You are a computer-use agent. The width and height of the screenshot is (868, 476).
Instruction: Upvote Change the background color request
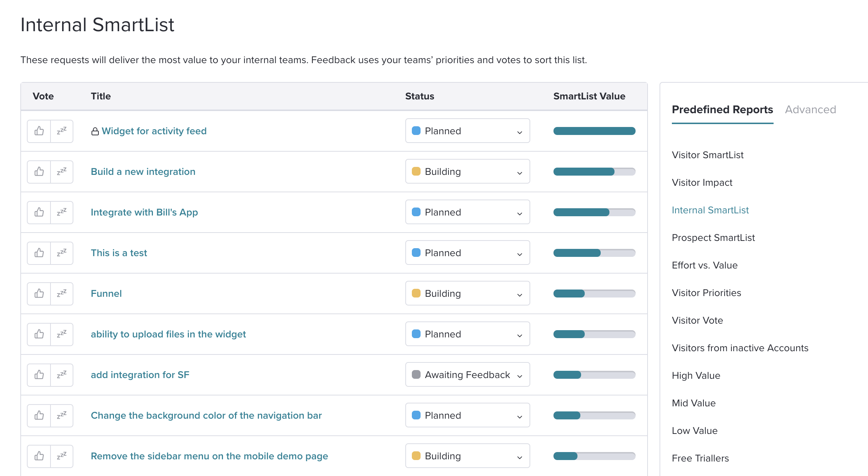(39, 415)
